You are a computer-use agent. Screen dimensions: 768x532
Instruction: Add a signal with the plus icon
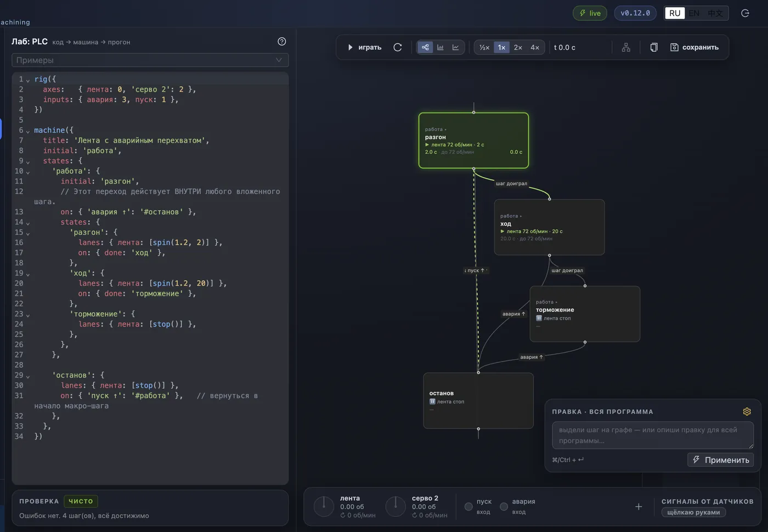pos(639,507)
